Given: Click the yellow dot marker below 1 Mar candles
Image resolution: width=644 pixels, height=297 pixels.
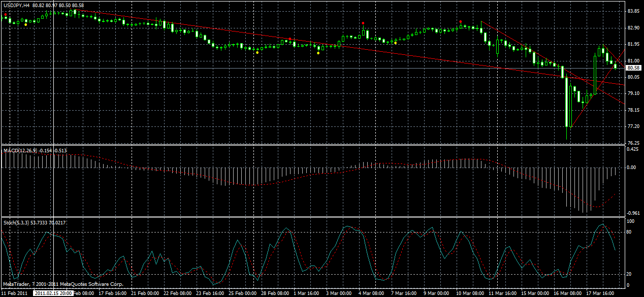Looking at the screenshot, I should coord(318,53).
